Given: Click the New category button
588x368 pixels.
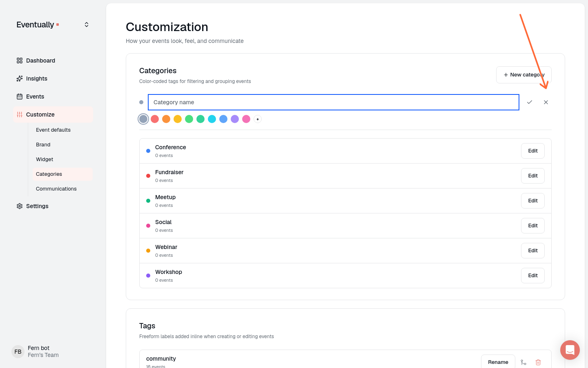Looking at the screenshot, I should 524,75.
